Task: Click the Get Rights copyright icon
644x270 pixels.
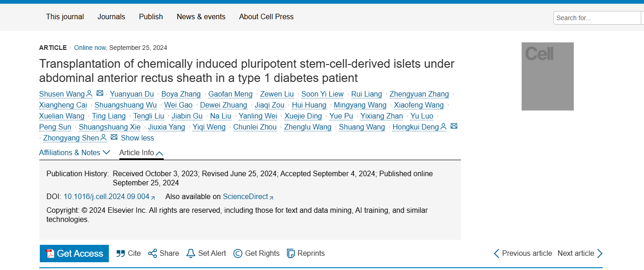Action: (x=238, y=254)
